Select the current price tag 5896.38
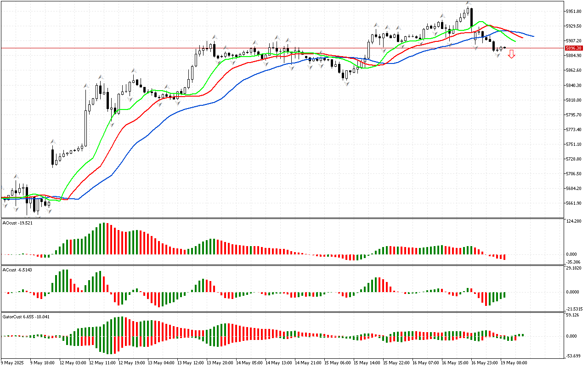588x368 pixels. pos(574,48)
